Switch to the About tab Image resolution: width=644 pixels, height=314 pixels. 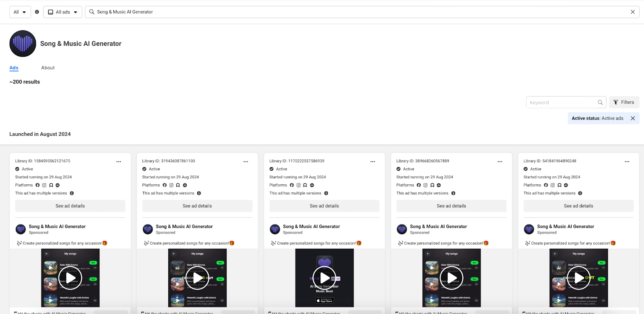(48, 68)
